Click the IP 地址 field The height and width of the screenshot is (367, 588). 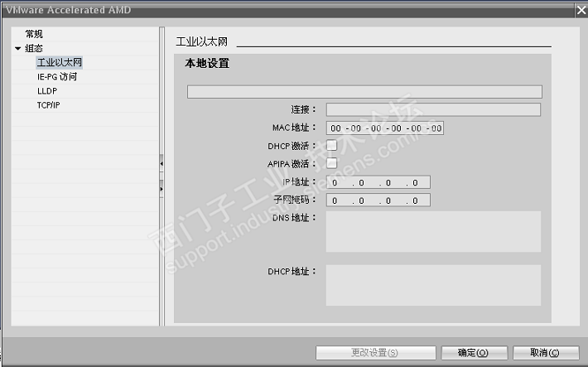(378, 182)
